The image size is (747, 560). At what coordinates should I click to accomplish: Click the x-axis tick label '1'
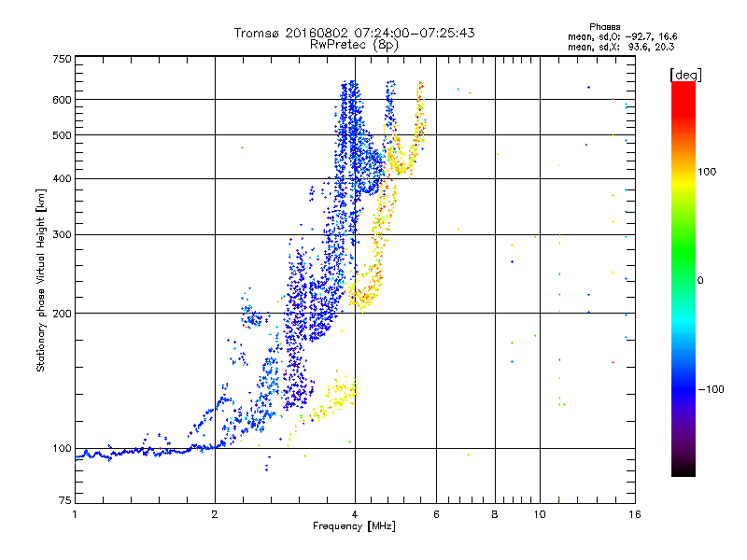pyautogui.click(x=75, y=515)
